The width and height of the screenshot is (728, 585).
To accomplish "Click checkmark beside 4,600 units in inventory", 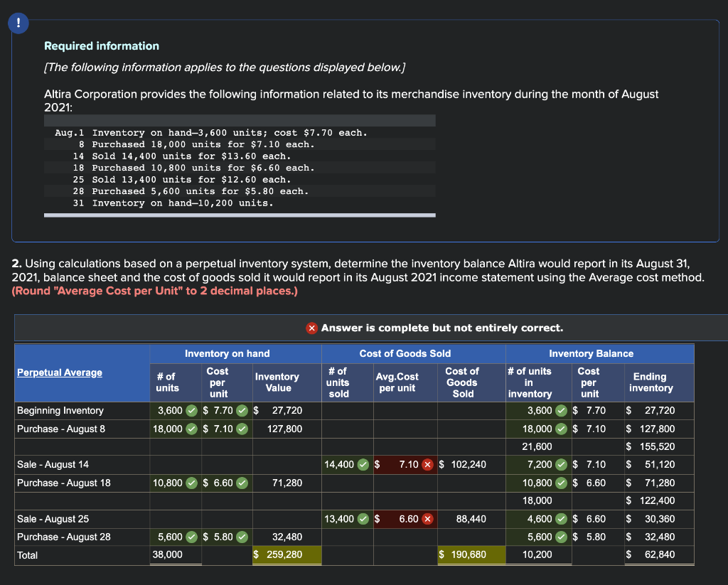I will [x=562, y=519].
